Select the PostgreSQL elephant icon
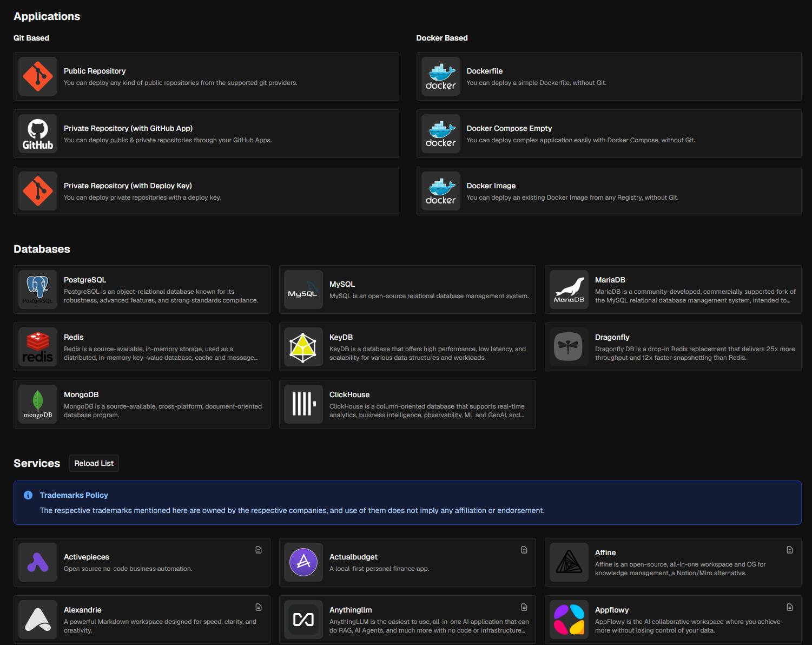Image resolution: width=812 pixels, height=645 pixels. coord(38,289)
